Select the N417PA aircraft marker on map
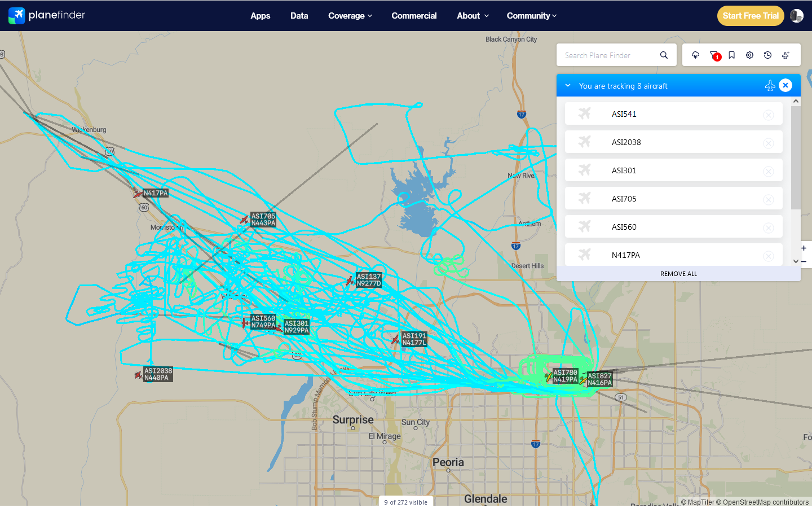This screenshot has width=812, height=508. [138, 194]
